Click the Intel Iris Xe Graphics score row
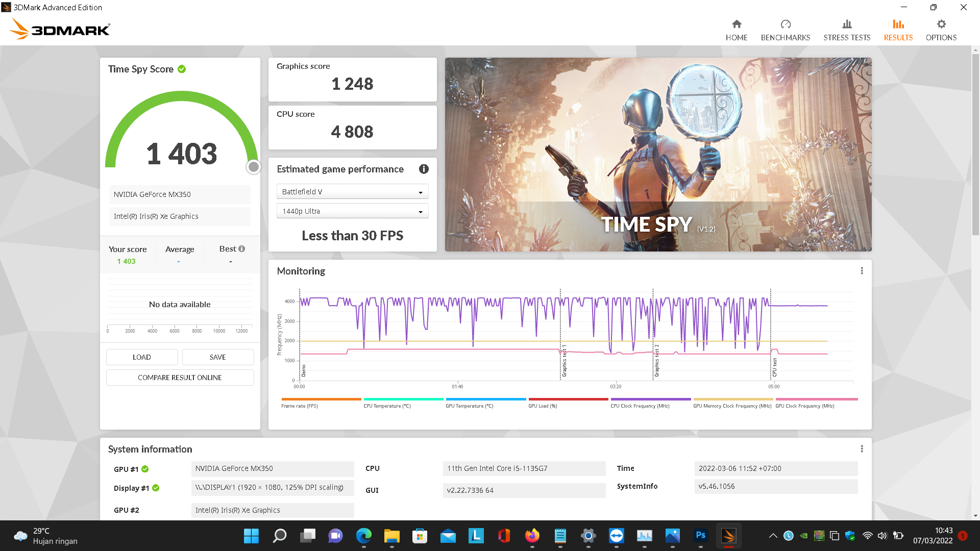980x551 pixels. pyautogui.click(x=180, y=216)
